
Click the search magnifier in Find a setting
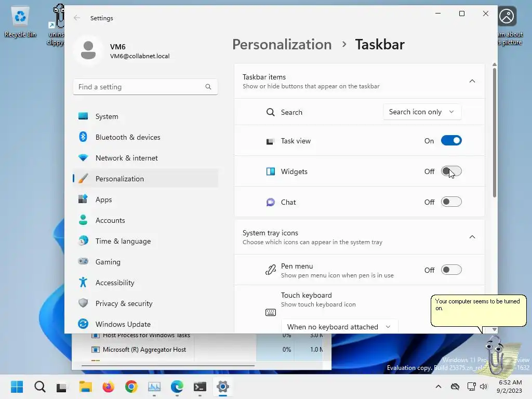point(208,87)
